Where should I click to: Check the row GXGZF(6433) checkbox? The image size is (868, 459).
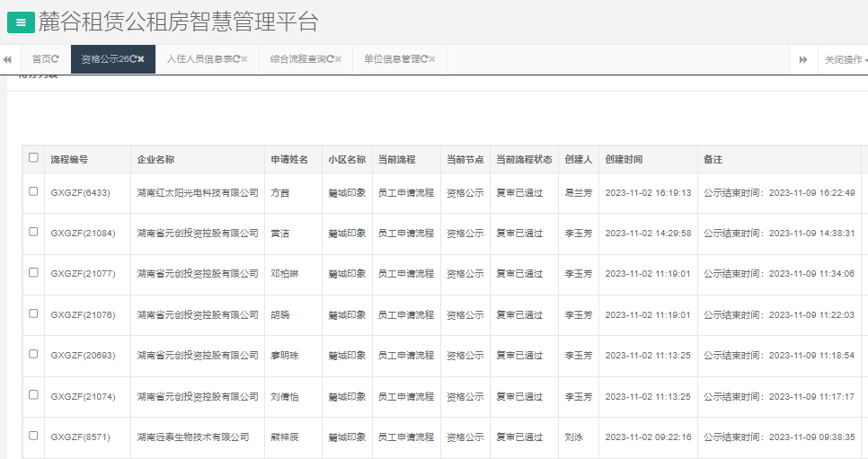pos(33,191)
